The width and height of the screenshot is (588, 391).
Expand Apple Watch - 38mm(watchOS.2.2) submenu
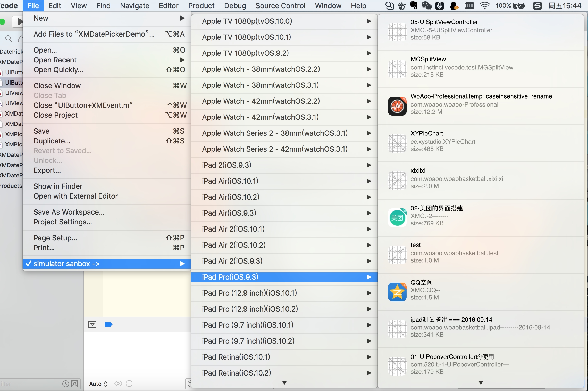(x=284, y=69)
